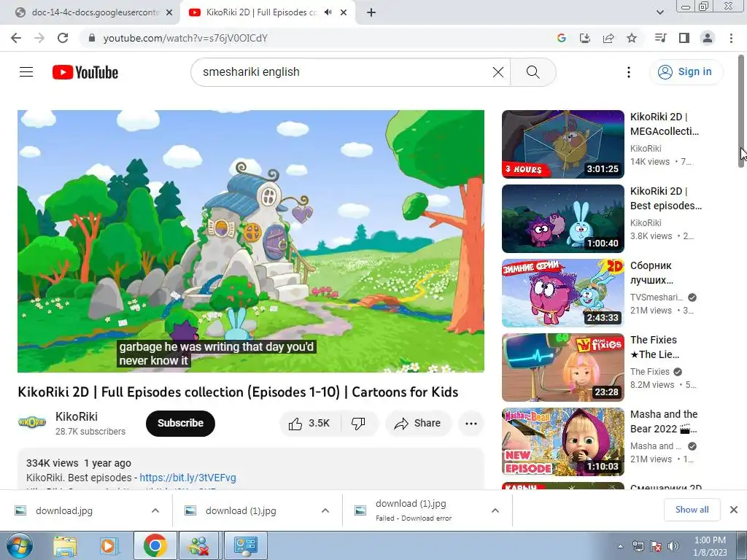The image size is (747, 560).
Task: Expand options for second download (1).jpg
Action: point(325,510)
